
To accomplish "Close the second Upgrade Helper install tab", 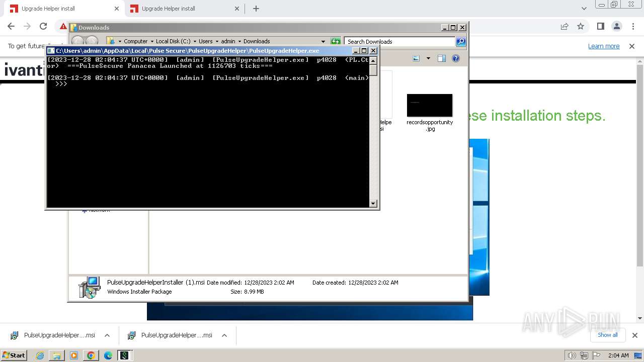I will [x=237, y=9].
